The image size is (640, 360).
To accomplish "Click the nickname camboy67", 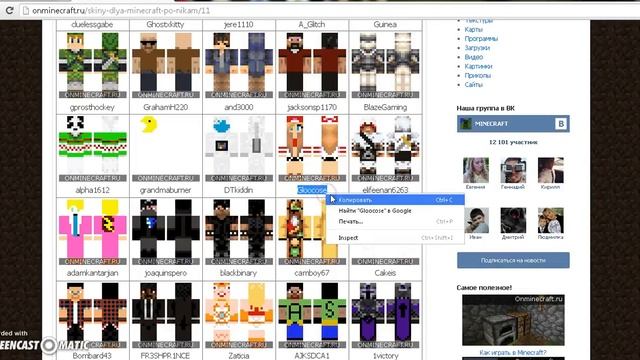I will (x=312, y=273).
